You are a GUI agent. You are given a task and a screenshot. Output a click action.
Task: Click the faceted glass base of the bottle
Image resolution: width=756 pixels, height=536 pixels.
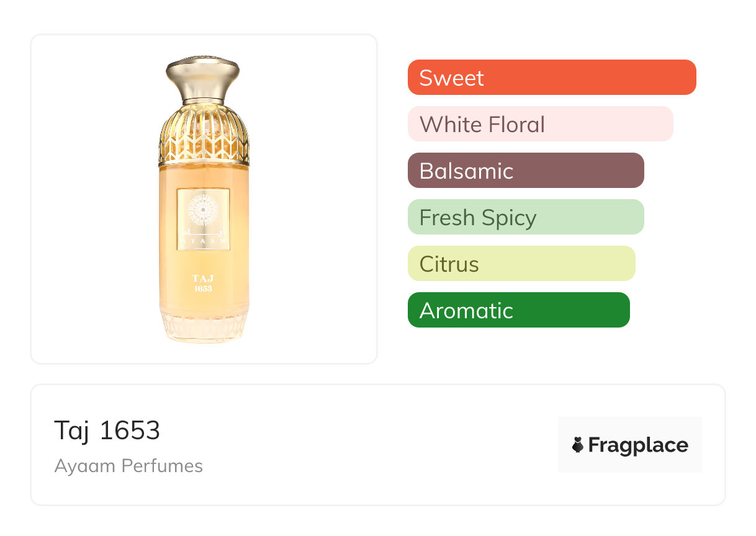tap(204, 326)
